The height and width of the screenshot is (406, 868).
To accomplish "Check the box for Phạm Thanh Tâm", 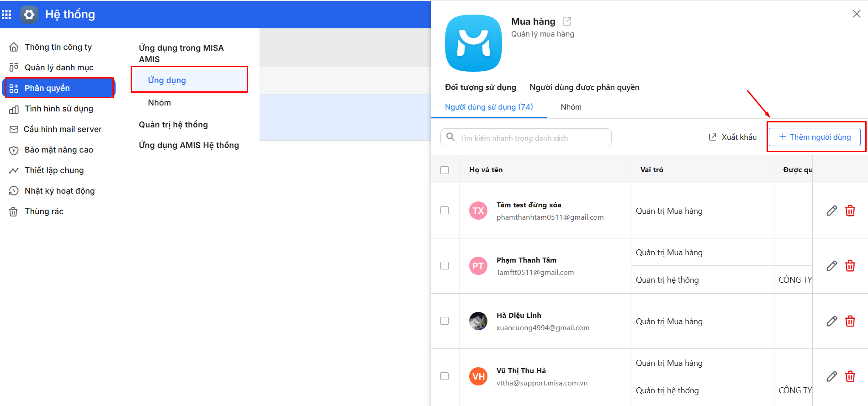I will (445, 266).
